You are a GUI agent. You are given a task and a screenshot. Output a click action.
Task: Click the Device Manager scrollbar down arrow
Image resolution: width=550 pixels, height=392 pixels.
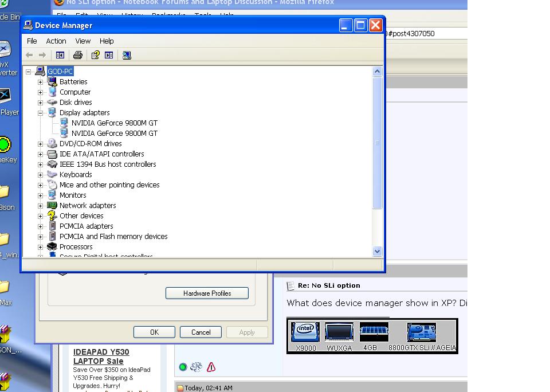coord(377,251)
